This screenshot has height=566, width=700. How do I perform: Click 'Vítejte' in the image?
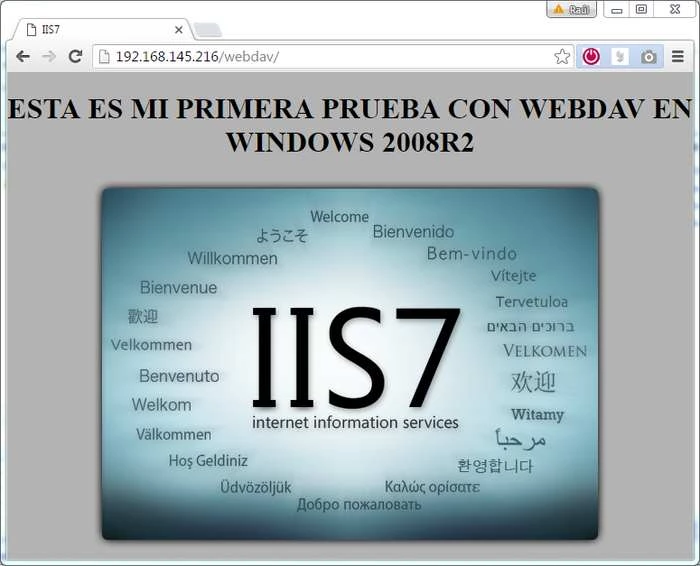[513, 276]
